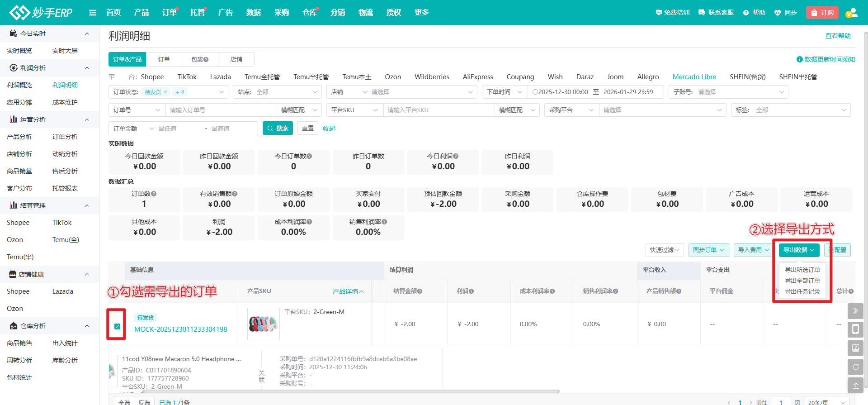Viewport: 868px width, 405px height.
Task: Click the help manual book floating icon
Action: tap(855, 348)
